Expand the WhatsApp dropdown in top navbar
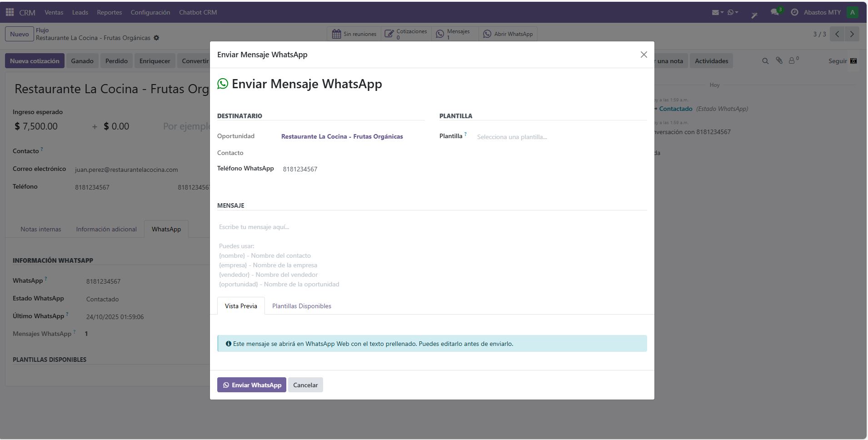This screenshot has width=868, height=440. [x=733, y=12]
